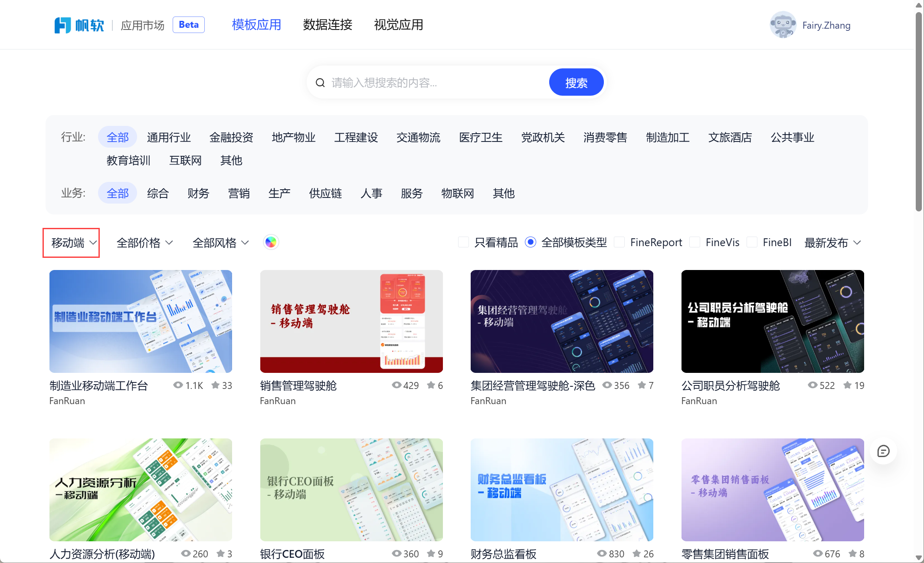
Task: Open the feedback chat icon
Action: pos(883,451)
